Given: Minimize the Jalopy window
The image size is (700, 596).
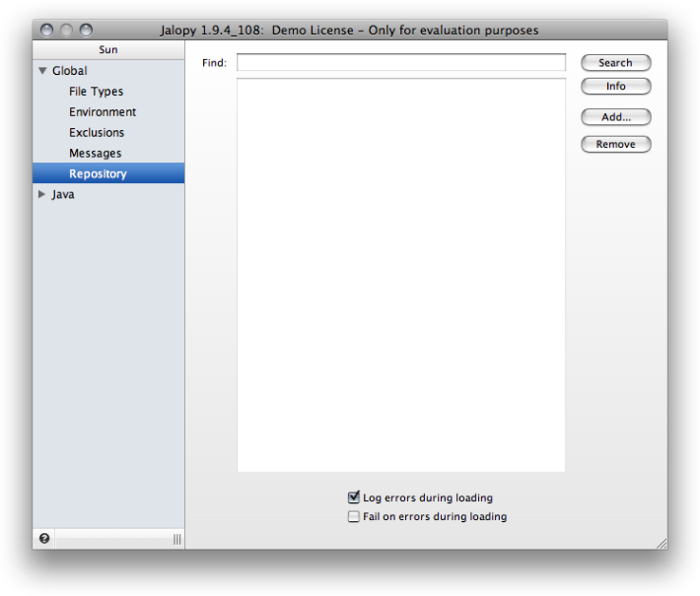Looking at the screenshot, I should point(66,30).
